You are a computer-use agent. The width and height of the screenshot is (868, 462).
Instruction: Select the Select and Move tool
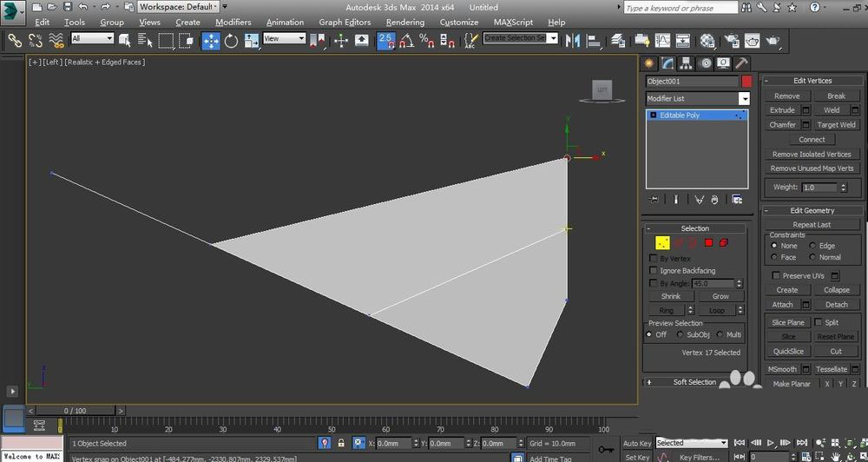coord(211,41)
